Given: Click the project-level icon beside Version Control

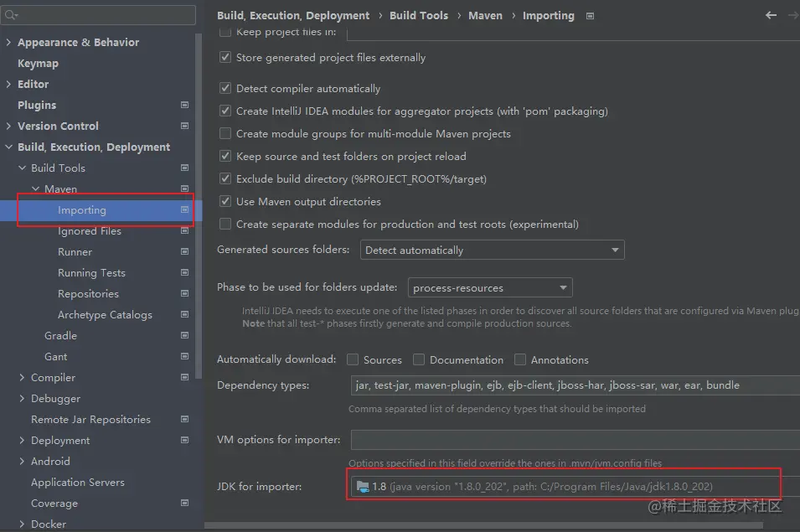Looking at the screenshot, I should 184,126.
